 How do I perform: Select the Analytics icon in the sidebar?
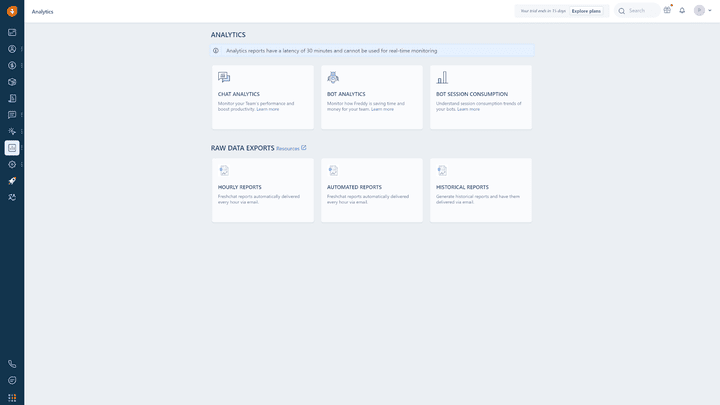point(12,148)
